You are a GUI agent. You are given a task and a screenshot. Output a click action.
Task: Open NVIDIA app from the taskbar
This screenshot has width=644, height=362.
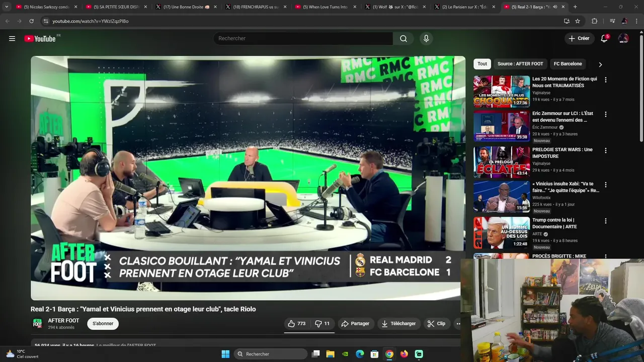(x=345, y=354)
